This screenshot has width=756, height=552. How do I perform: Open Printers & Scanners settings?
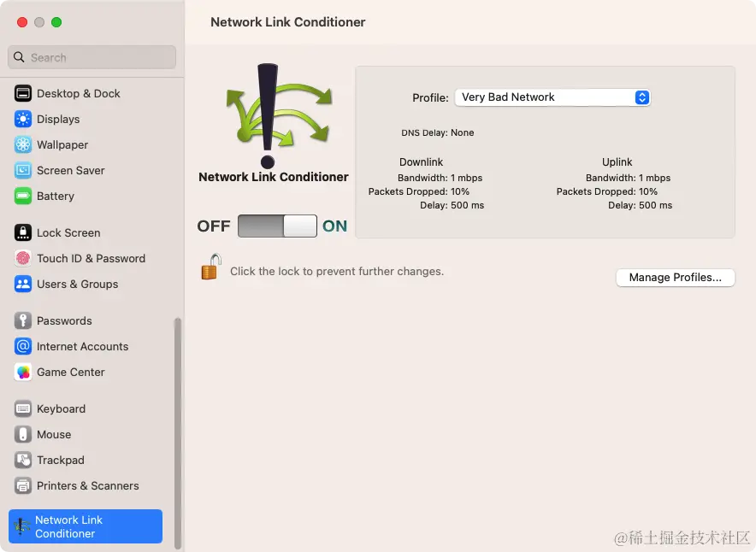point(86,485)
